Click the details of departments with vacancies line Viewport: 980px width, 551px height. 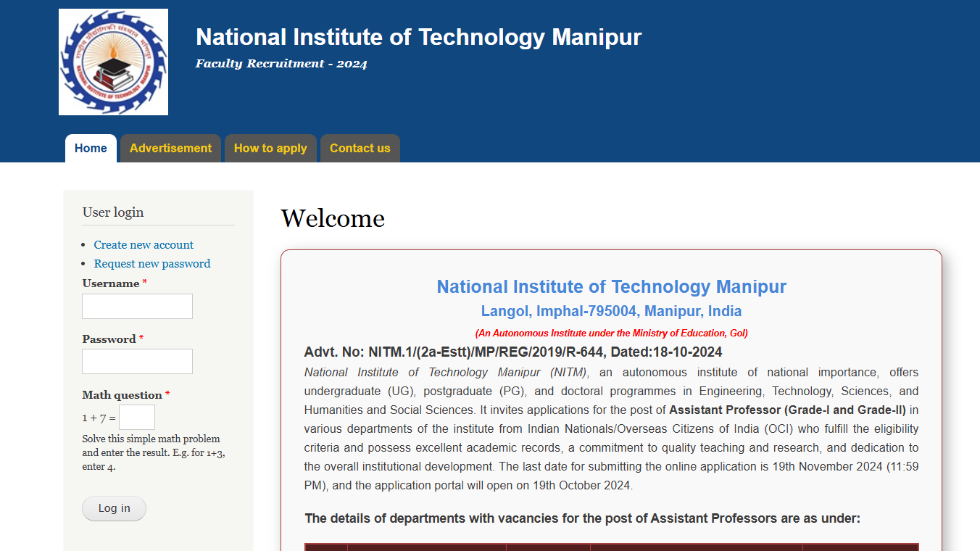(x=583, y=518)
